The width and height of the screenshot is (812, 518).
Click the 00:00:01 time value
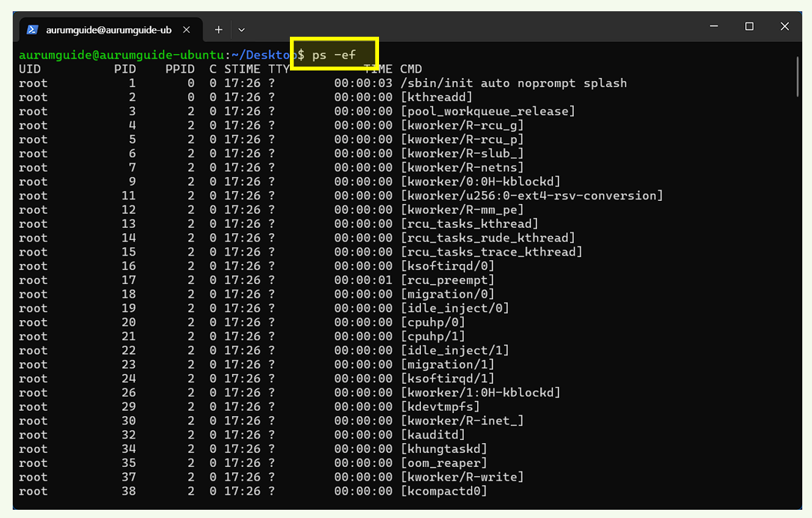click(363, 280)
